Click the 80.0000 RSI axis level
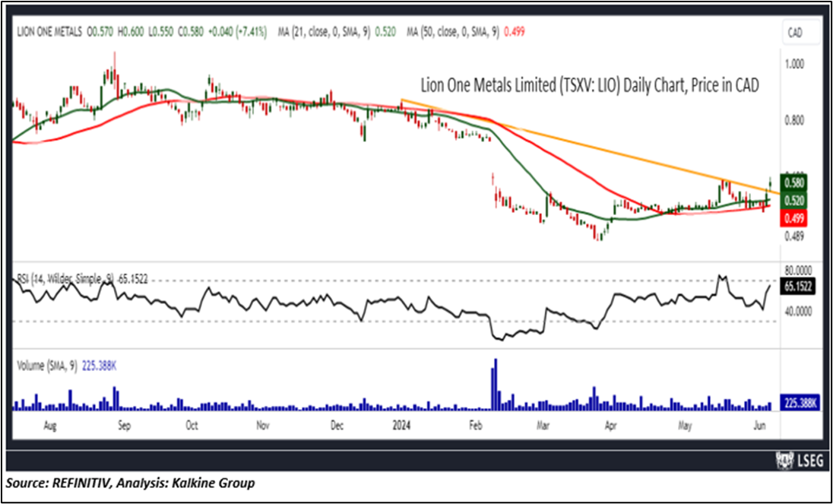Image resolution: width=833 pixels, height=504 pixels. (800, 271)
